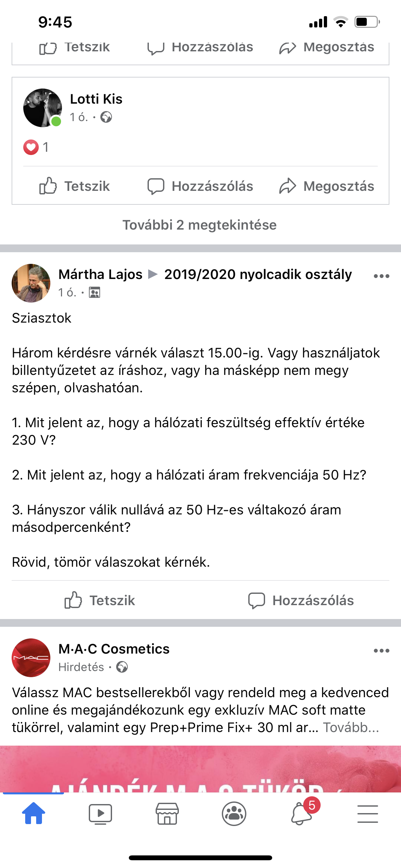Screen dimensions: 401x868
Task: Share Lotti Kis's post via Megosztás
Action: [326, 186]
